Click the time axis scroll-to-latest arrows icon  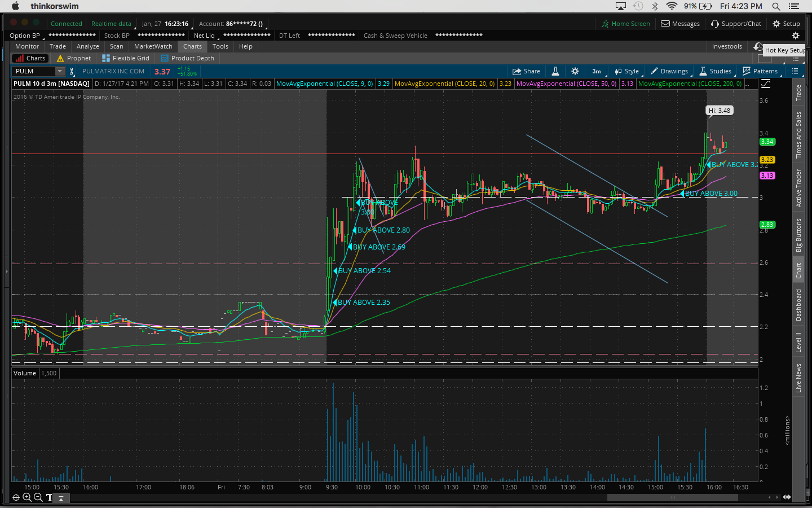click(x=787, y=497)
